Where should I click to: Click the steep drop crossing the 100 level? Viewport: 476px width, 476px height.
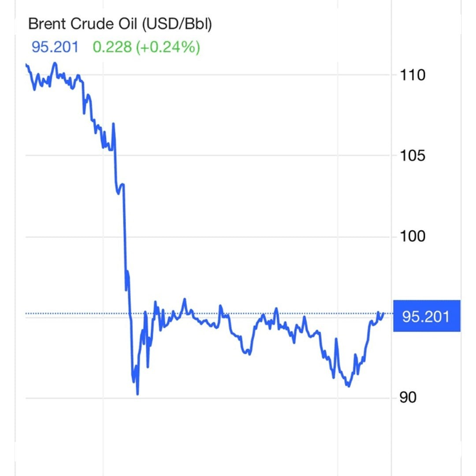tap(125, 237)
